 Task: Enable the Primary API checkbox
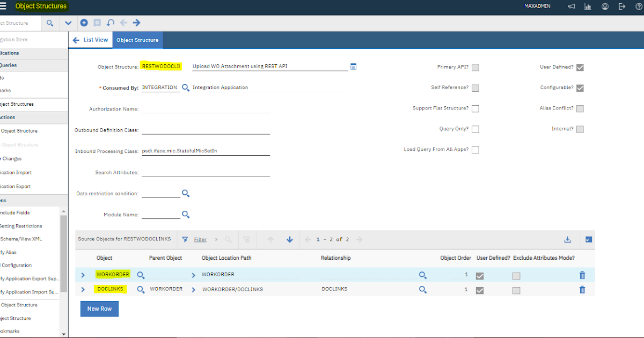475,67
